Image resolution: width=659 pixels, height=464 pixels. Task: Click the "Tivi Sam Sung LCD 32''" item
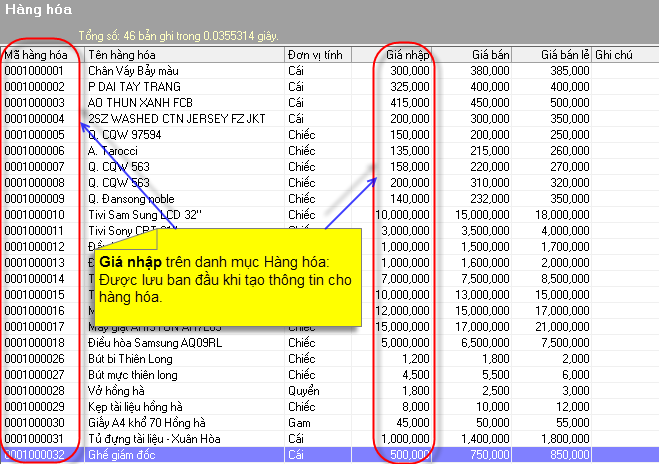point(145,214)
